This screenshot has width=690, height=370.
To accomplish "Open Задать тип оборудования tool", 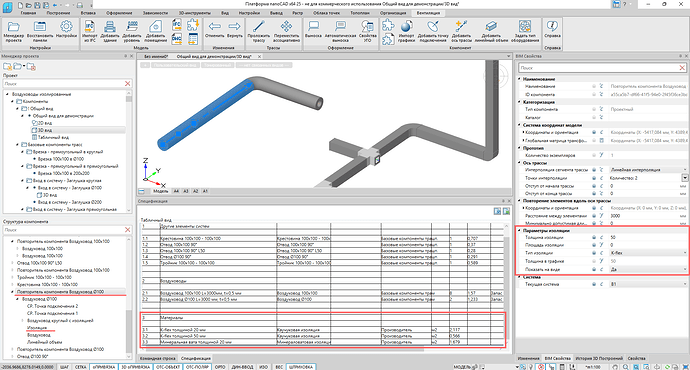I will tap(525, 31).
